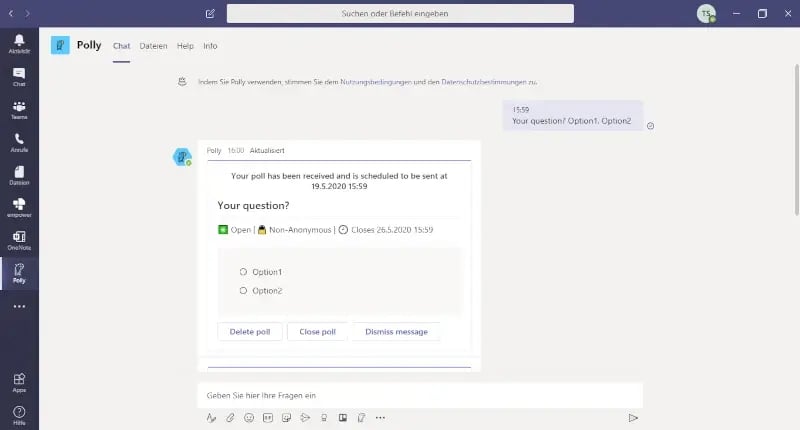This screenshot has width=800, height=430.
Task: Open the Chat section in sidebar
Action: (19, 77)
